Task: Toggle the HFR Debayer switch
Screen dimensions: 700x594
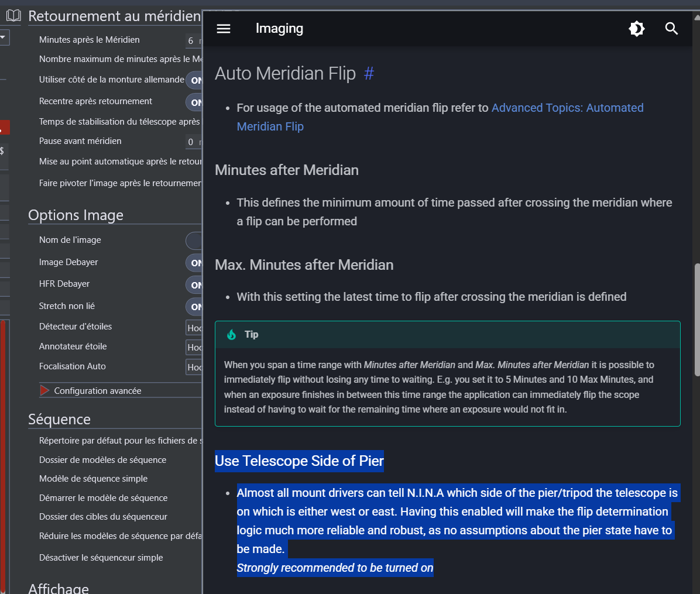Action: pos(194,285)
